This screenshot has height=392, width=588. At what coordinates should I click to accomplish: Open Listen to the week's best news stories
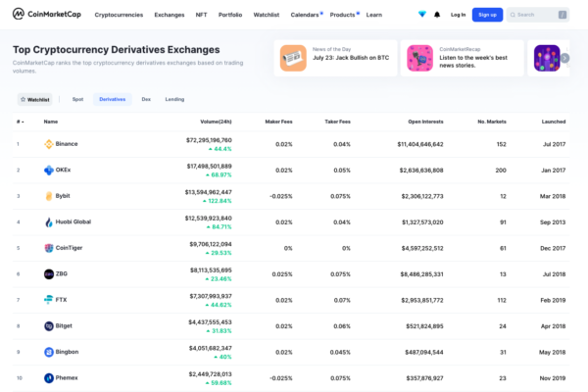point(473,62)
